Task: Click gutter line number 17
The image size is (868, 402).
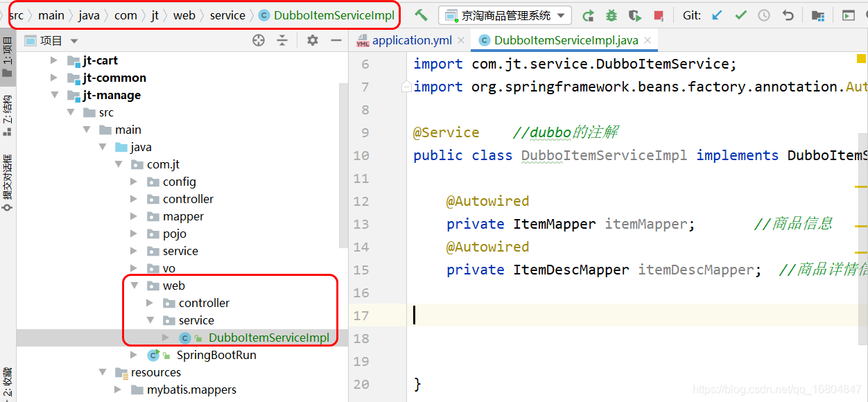Action: pos(361,315)
